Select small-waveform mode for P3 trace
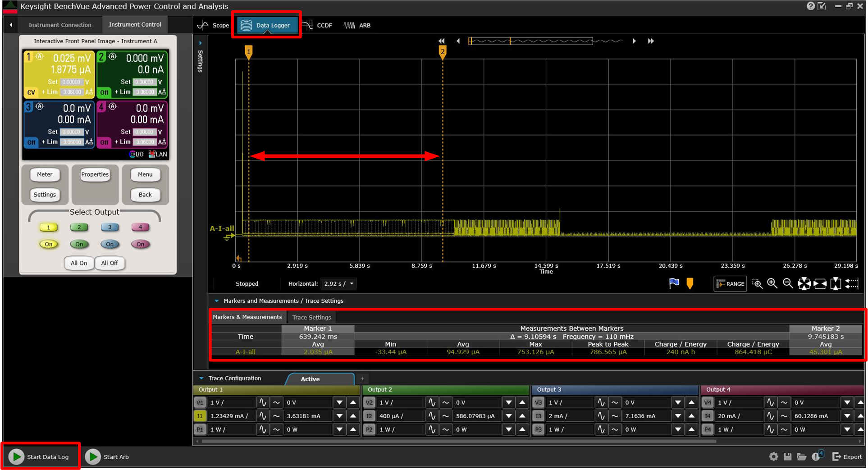This screenshot has height=470, width=868. [x=615, y=429]
